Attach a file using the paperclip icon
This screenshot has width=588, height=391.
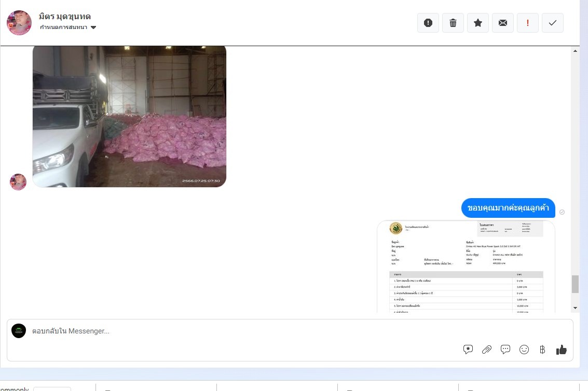pos(486,350)
